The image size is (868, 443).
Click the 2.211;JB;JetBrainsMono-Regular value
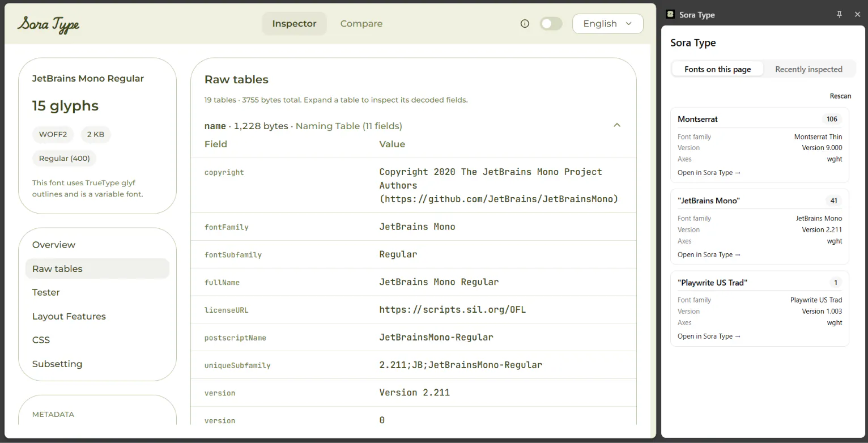tap(461, 365)
